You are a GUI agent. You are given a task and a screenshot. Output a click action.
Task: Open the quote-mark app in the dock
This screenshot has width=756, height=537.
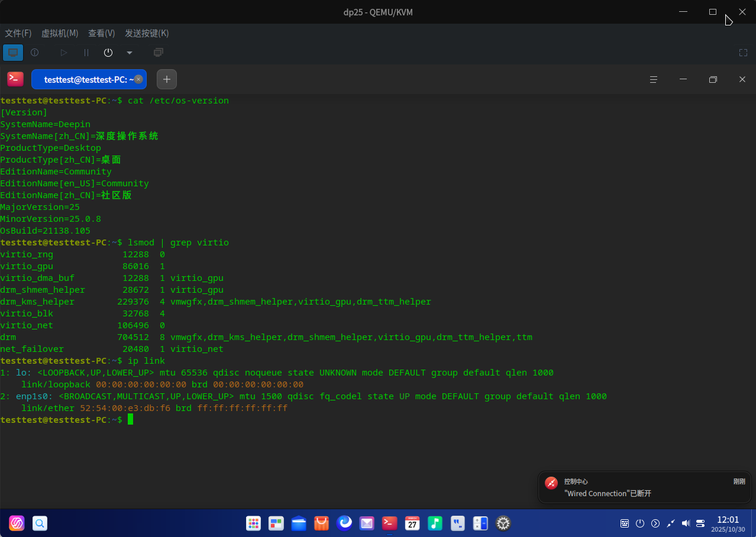pyautogui.click(x=458, y=523)
